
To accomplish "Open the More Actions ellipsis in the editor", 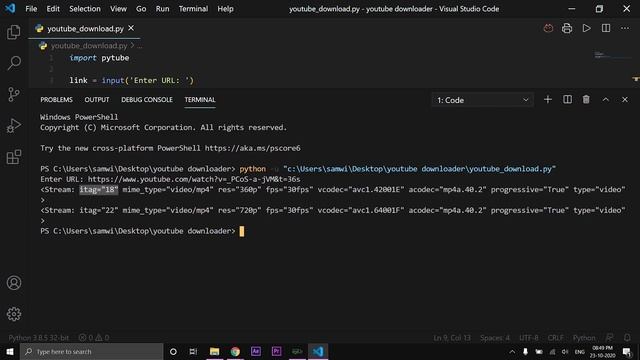I will 625,28.
